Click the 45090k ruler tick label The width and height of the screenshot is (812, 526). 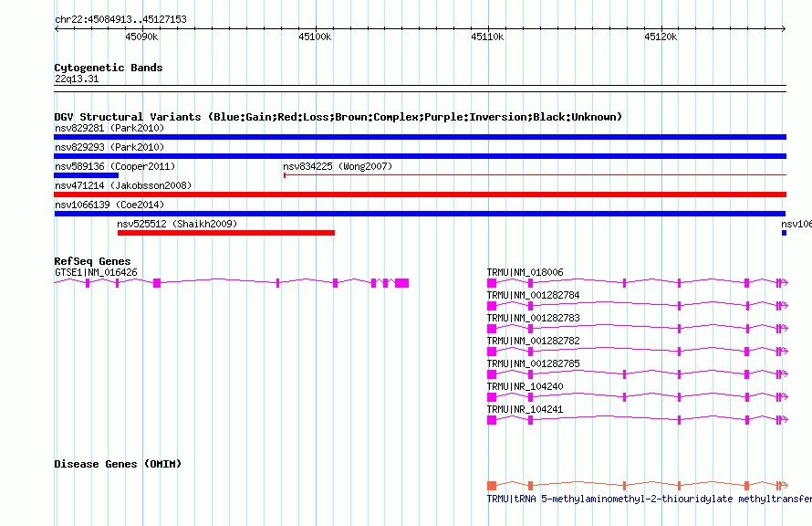point(141,37)
